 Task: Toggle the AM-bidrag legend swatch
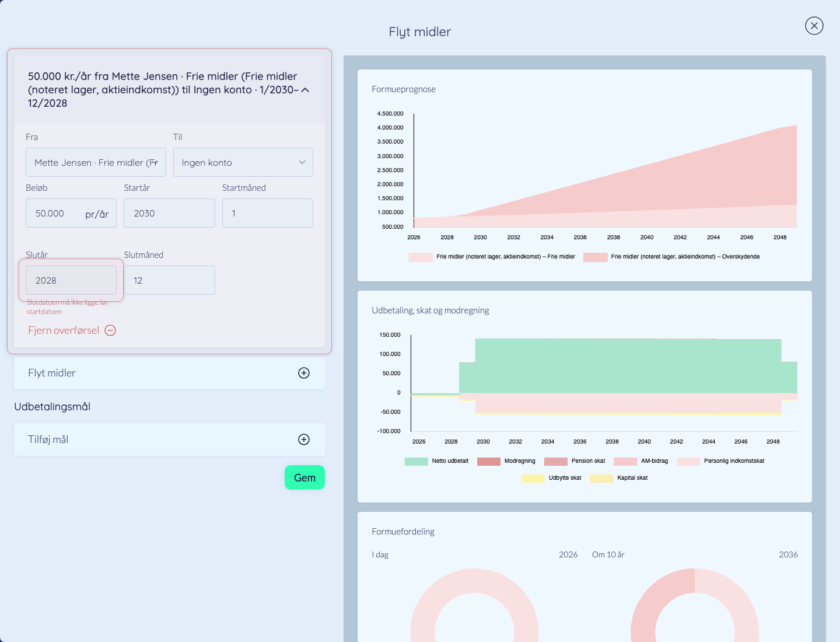625,461
